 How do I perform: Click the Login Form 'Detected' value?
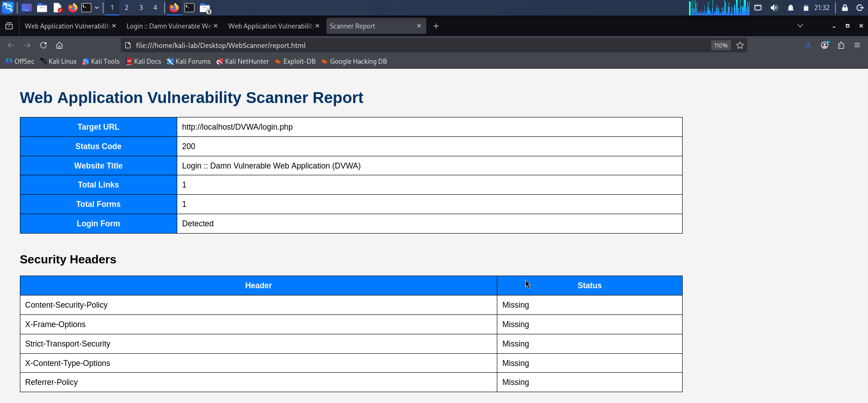click(x=198, y=224)
